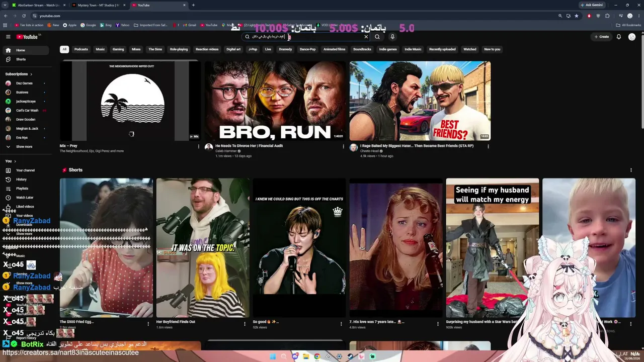
Task: Open the account avatar menu
Action: pyautogui.click(x=632, y=37)
